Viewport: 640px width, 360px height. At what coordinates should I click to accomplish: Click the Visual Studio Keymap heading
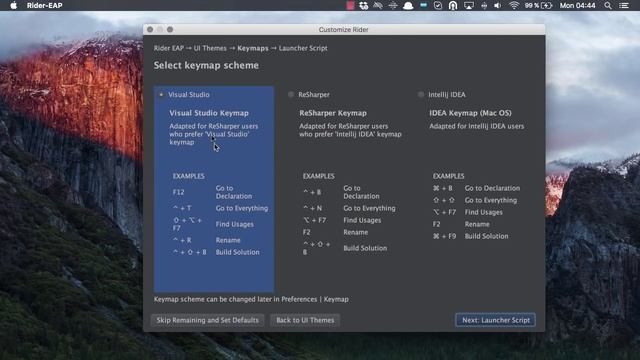click(x=209, y=113)
